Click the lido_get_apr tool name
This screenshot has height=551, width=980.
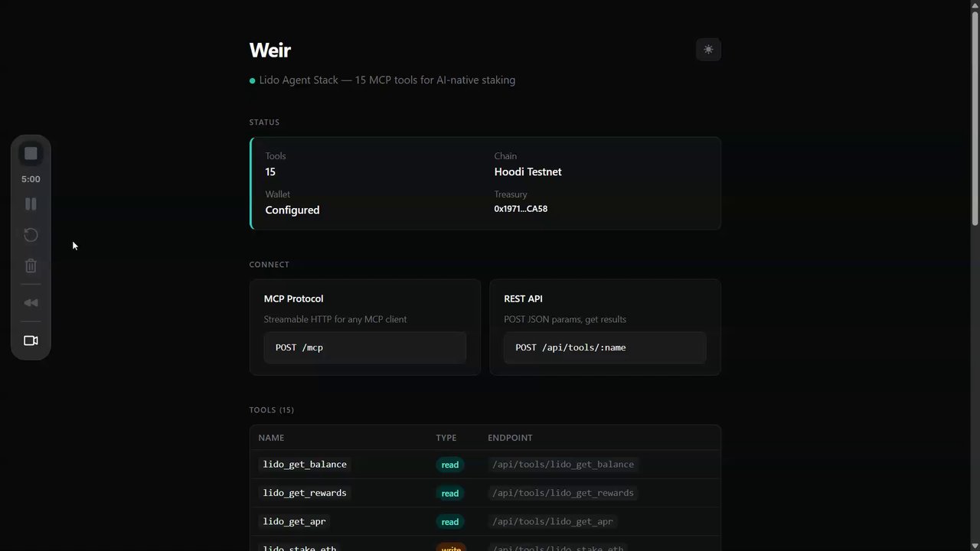pos(294,522)
